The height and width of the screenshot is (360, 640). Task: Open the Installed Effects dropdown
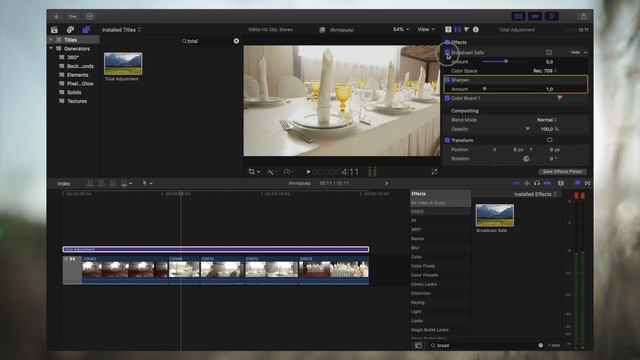[535, 194]
